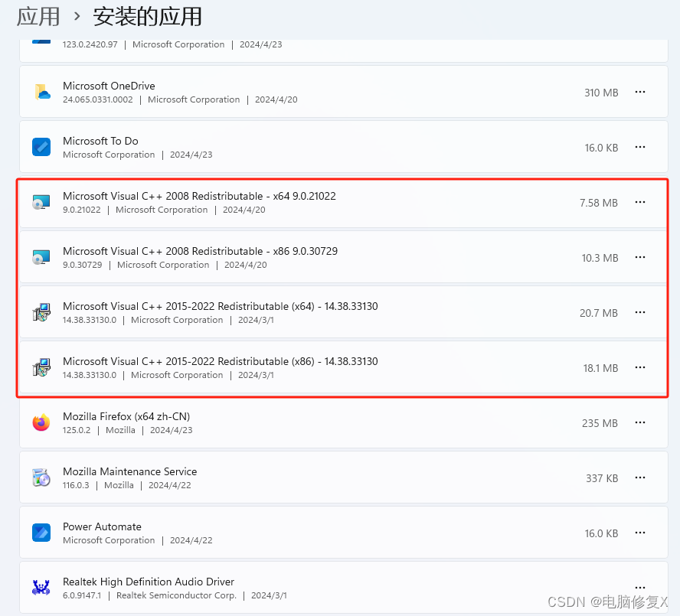Open more options for Mozilla Maintenance Service
Viewport: 680px width, 616px height.
click(x=640, y=477)
